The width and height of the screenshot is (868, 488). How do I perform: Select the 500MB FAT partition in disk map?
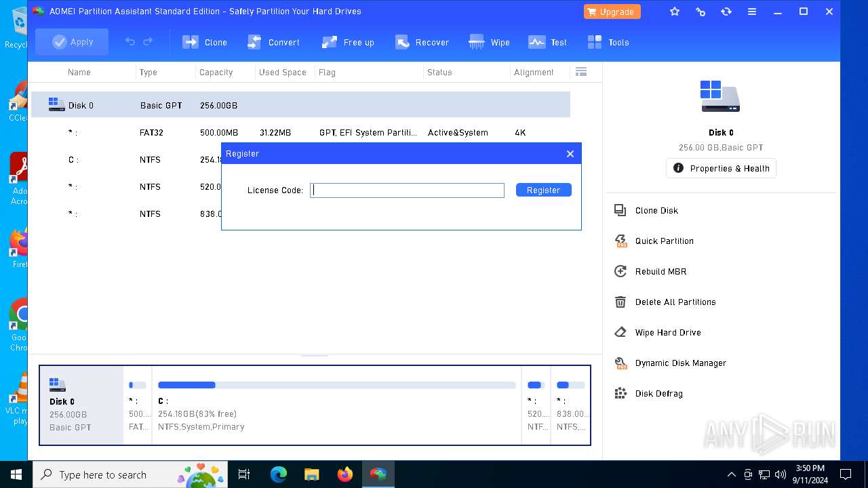click(x=138, y=405)
